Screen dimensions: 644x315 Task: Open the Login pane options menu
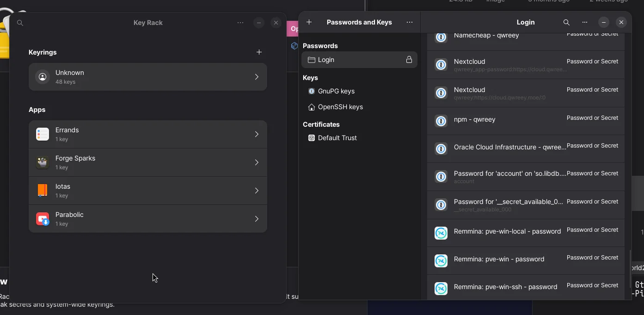[585, 22]
